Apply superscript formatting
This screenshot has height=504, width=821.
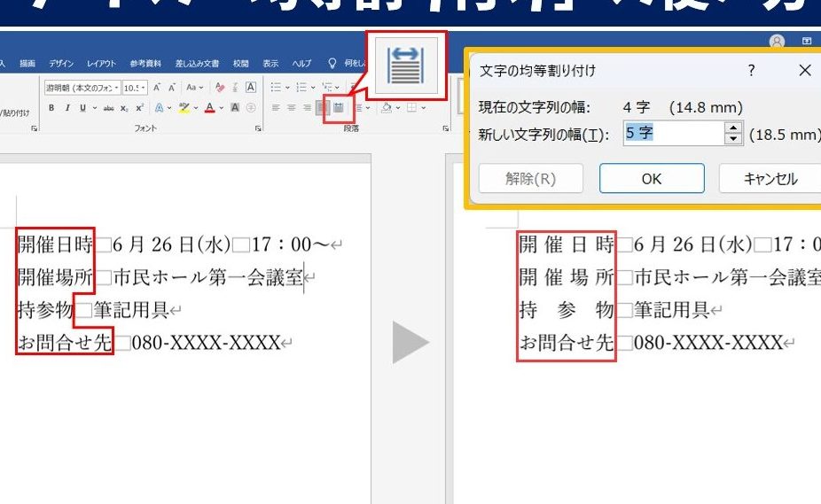click(140, 107)
